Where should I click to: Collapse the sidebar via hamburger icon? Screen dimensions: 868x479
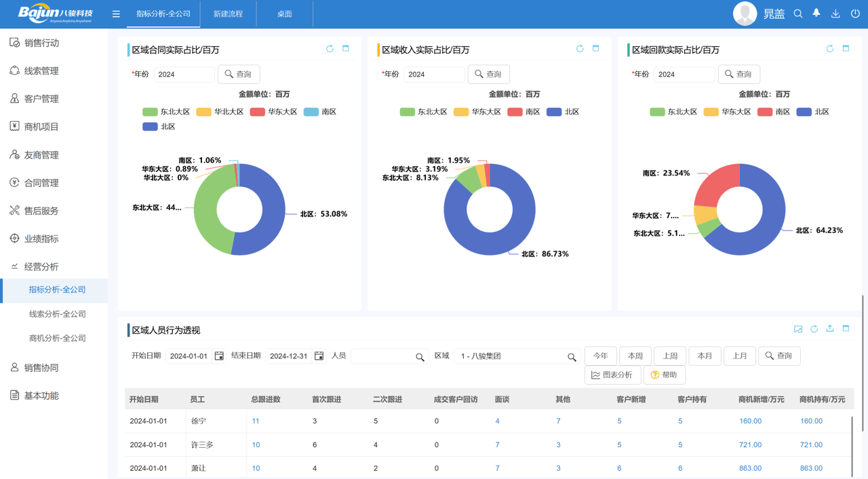click(116, 13)
